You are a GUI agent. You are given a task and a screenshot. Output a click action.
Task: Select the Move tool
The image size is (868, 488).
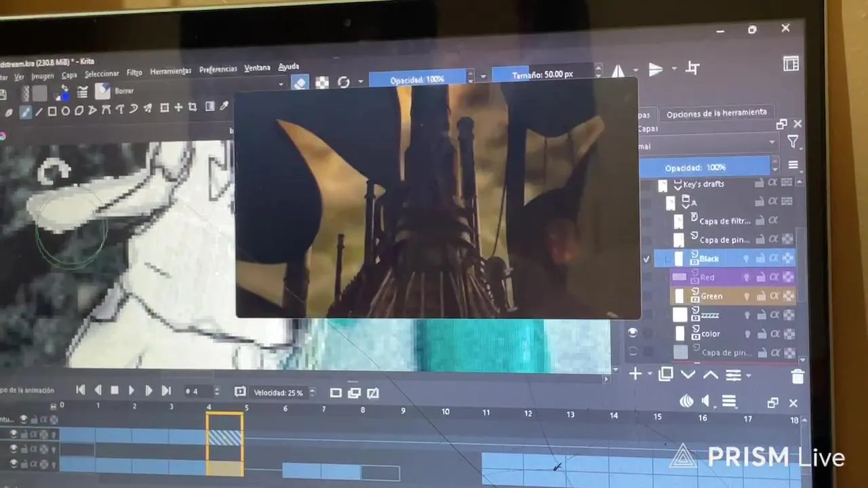[x=178, y=107]
